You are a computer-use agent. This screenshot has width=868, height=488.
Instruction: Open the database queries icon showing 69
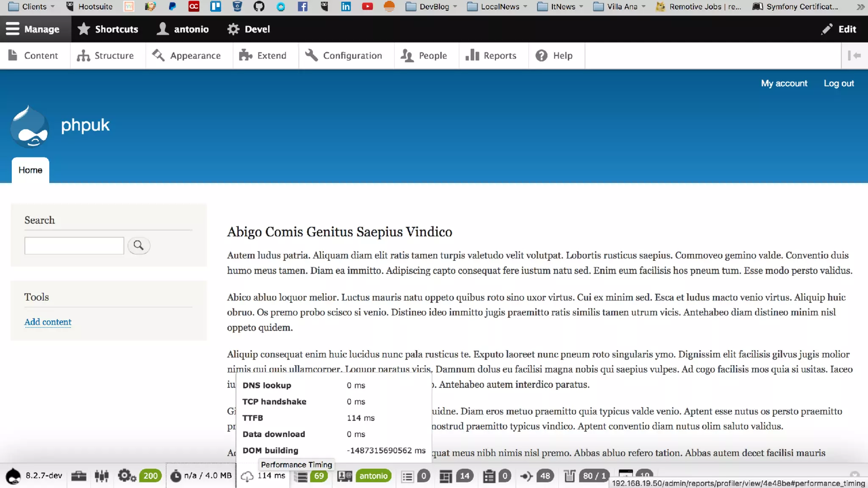click(302, 476)
